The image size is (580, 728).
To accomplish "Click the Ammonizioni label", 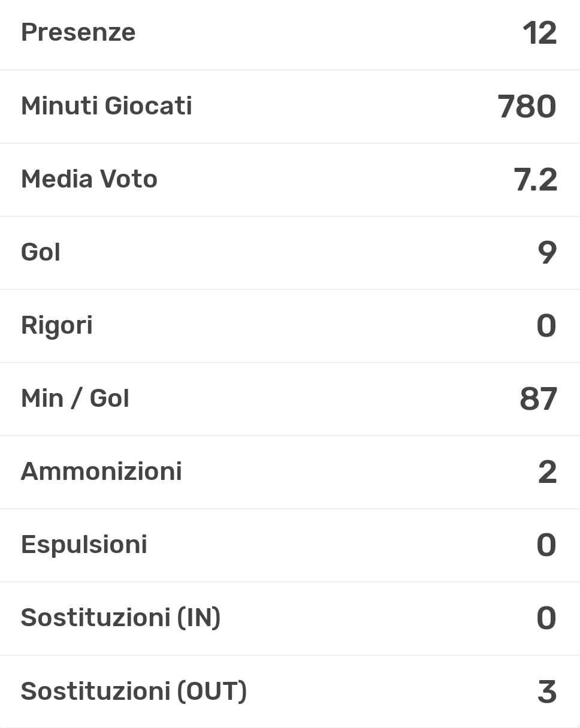I will pyautogui.click(x=101, y=472).
